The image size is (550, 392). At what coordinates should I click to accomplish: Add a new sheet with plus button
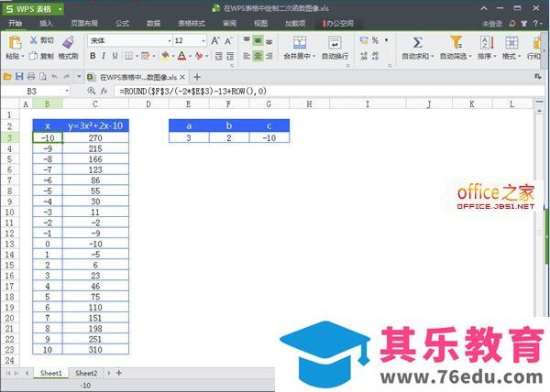pyautogui.click(x=119, y=373)
